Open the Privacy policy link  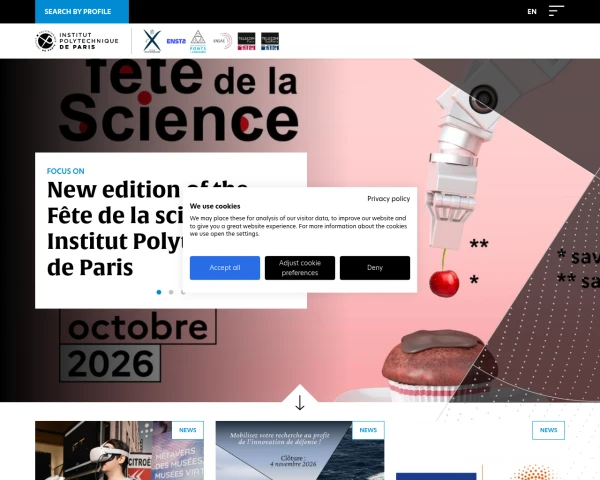[x=388, y=199]
